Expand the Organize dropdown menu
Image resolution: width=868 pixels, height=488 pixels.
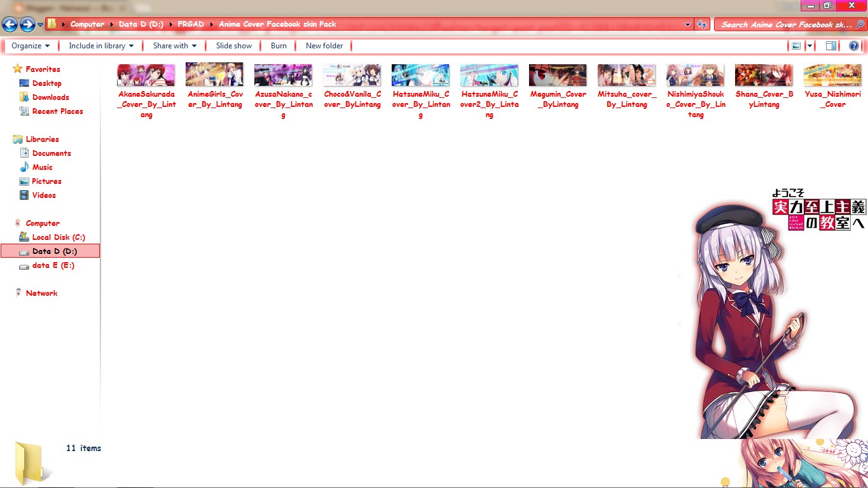click(x=29, y=45)
